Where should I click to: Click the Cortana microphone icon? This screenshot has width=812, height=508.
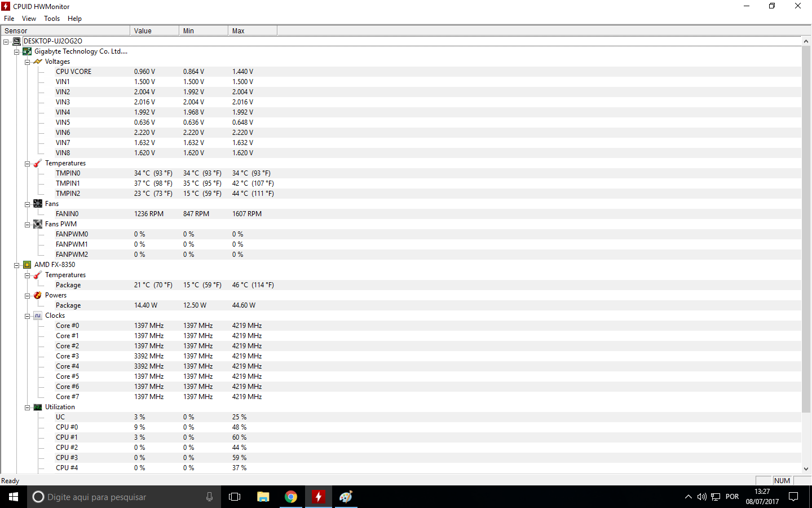point(209,497)
